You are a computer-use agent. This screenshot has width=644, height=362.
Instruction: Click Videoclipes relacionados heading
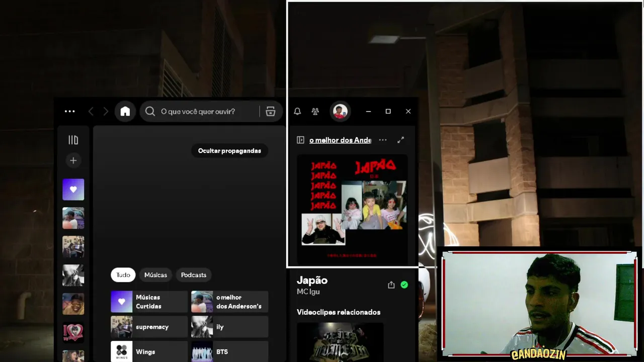tap(339, 312)
